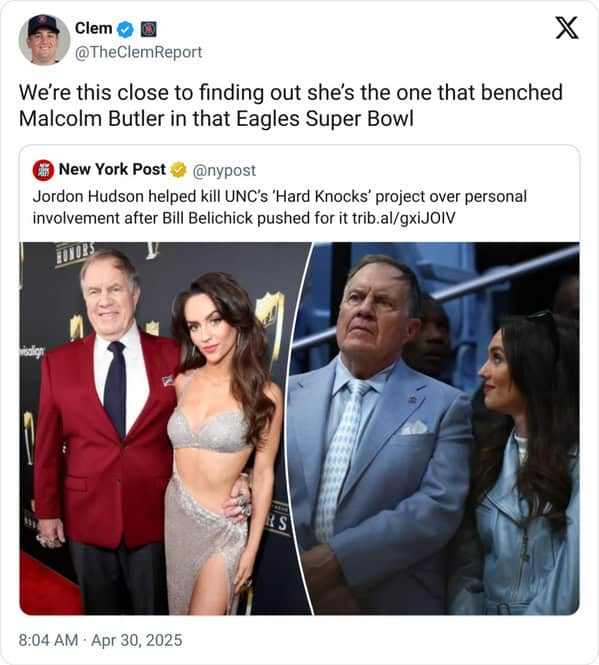Open the red carpet photo on left

click(165, 428)
